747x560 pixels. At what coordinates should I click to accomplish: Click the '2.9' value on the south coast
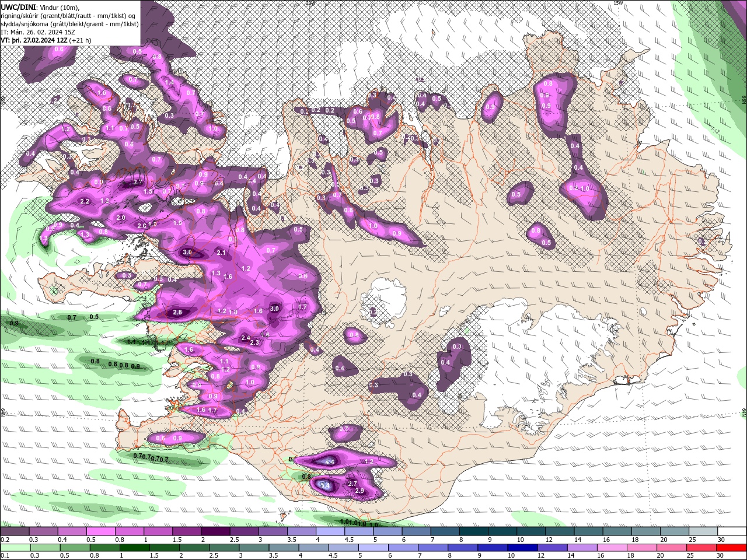click(x=359, y=491)
